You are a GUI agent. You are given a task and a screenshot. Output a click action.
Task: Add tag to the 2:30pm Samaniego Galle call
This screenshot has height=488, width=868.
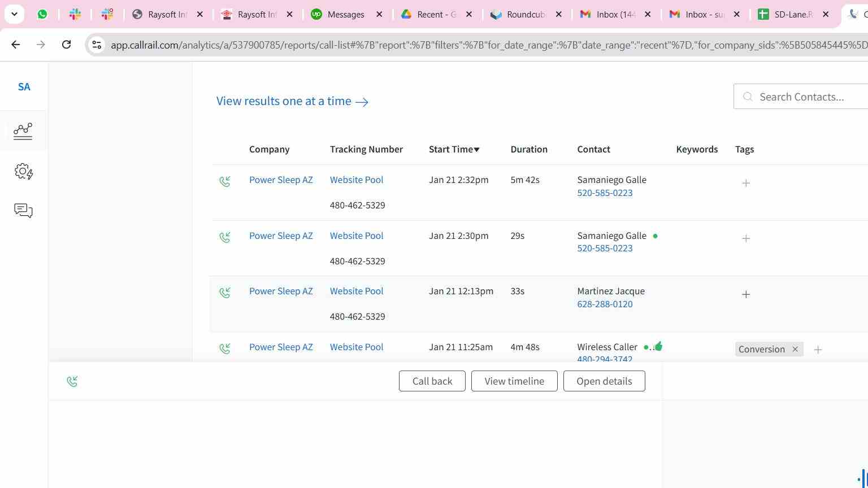click(x=746, y=238)
